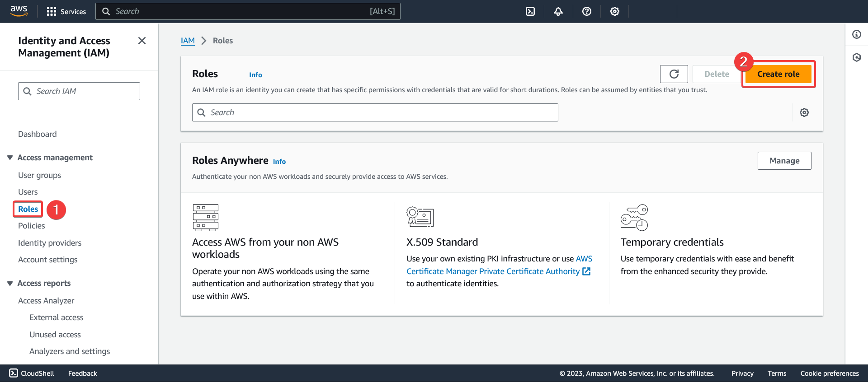
Task: Click Feedback in footer
Action: [83, 373]
